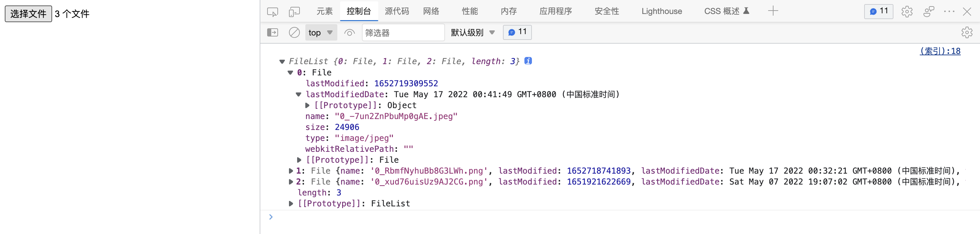Open the (索引):18 source link
Screen dimensions: 980x234
(x=940, y=51)
